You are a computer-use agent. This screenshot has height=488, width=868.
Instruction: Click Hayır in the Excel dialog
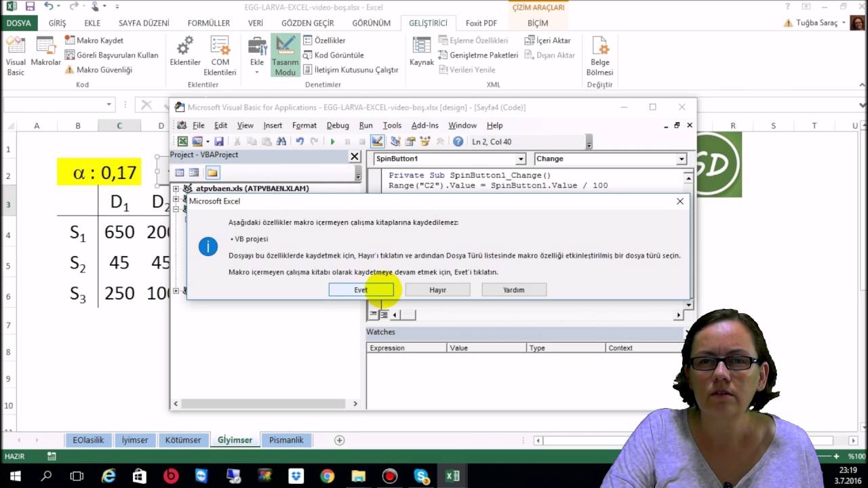coord(437,289)
